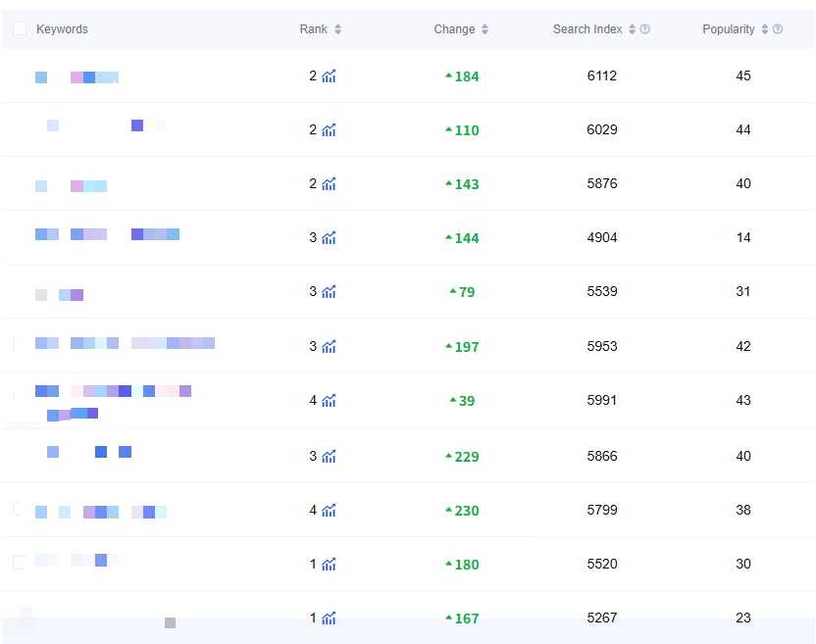The width and height of the screenshot is (816, 644).
Task: Click the Search Index column header text
Action: click(x=586, y=29)
